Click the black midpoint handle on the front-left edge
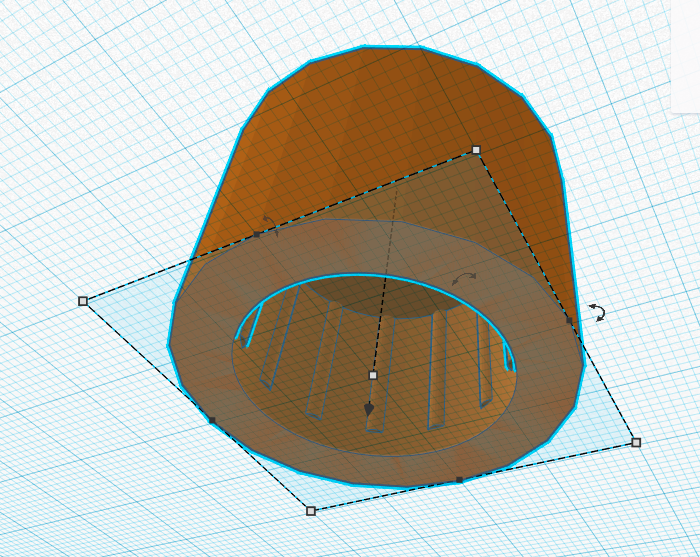The height and width of the screenshot is (557, 700). click(212, 420)
